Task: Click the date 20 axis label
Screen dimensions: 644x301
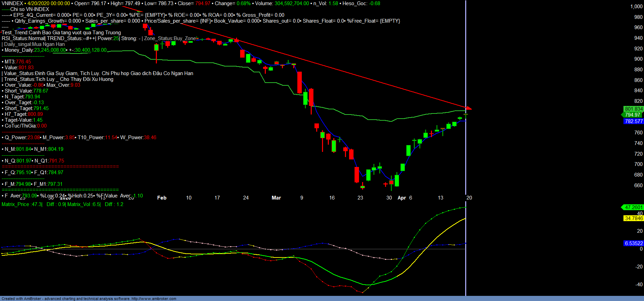Action: 469,198
